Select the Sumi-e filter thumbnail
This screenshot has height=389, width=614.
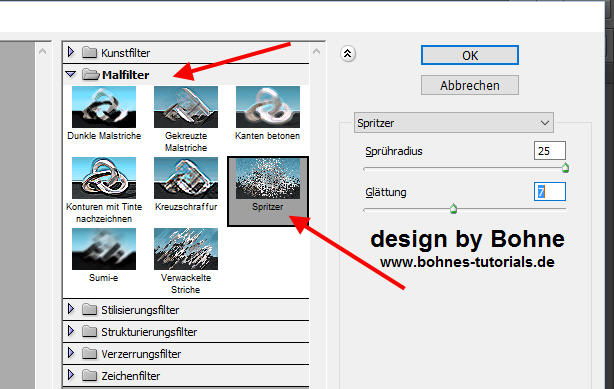pos(104,249)
